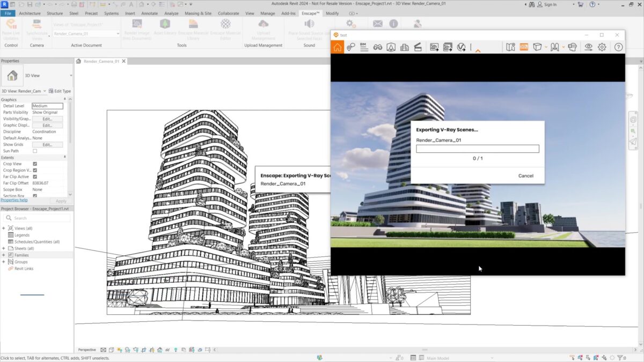
Task: Click Edit Type in Properties panel
Action: pos(60,91)
